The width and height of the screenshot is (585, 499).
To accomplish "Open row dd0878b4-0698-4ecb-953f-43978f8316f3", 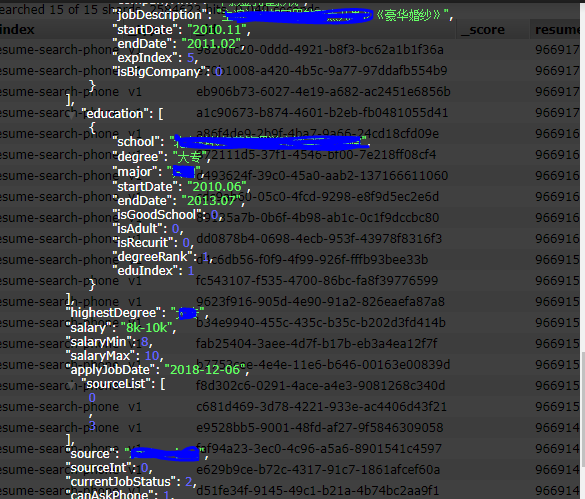I will point(319,238).
